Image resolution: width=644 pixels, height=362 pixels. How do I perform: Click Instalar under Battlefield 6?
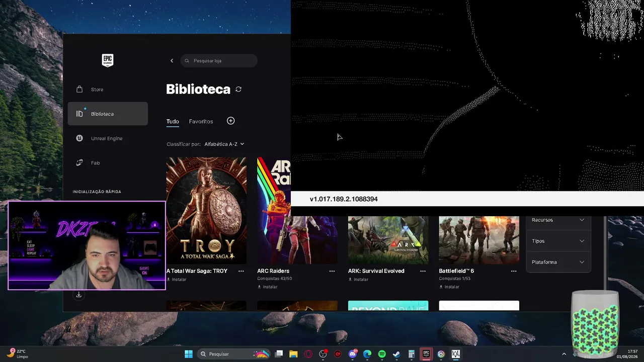coord(449,287)
